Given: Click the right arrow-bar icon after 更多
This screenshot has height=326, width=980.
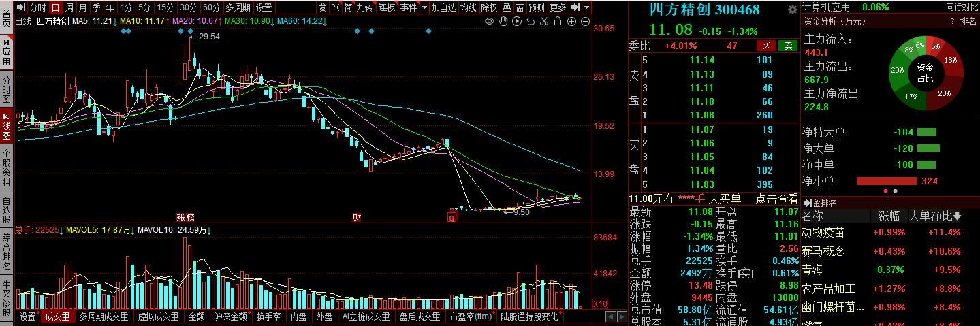Looking at the screenshot, I should pyautogui.click(x=575, y=7).
